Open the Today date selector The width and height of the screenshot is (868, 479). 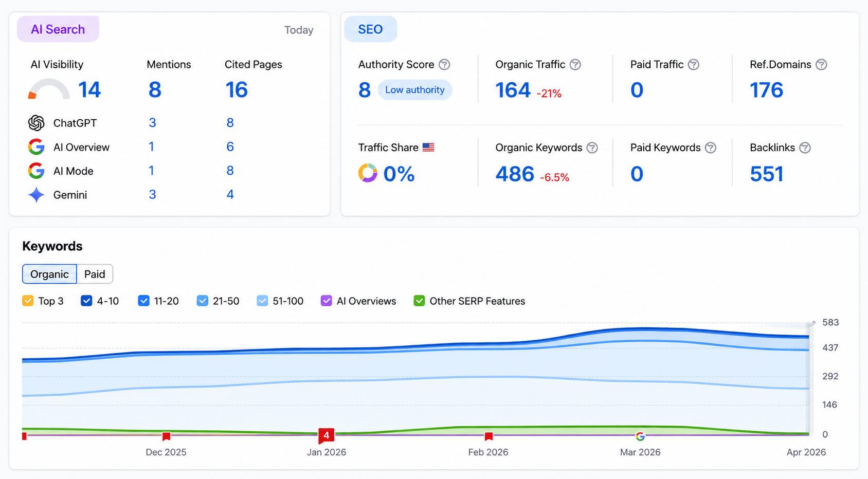click(299, 30)
